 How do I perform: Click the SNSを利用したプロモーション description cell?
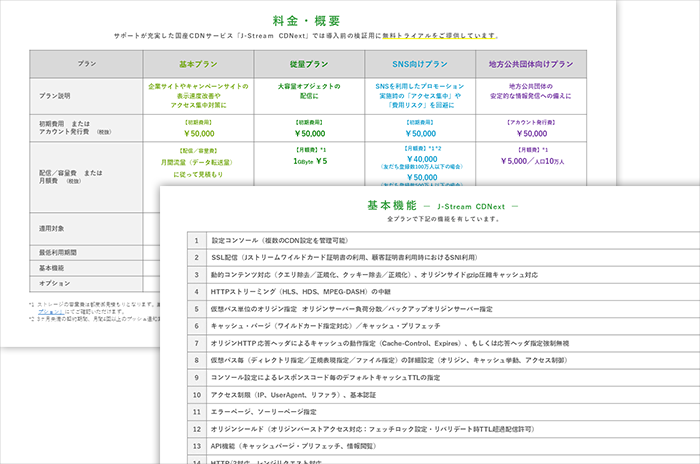coord(420,96)
